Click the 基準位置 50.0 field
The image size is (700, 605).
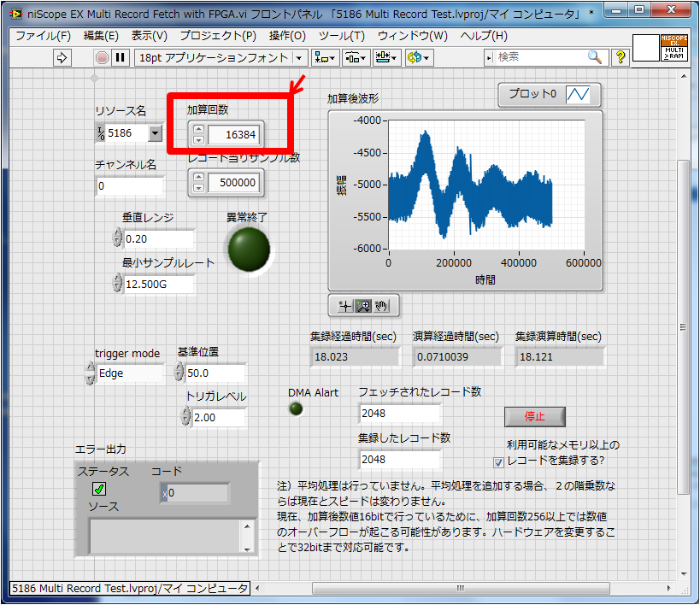point(215,373)
